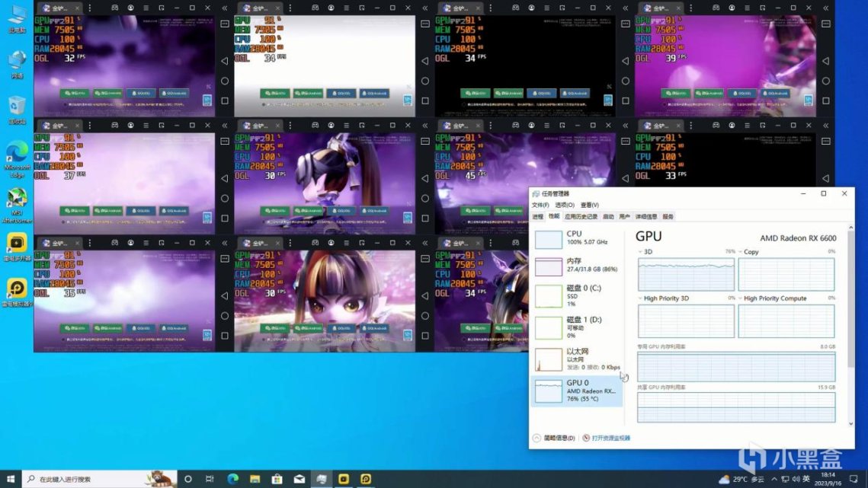Click multi-window icon in the 45 FPS emulator
This screenshot has height=488, width=868.
coord(562,126)
